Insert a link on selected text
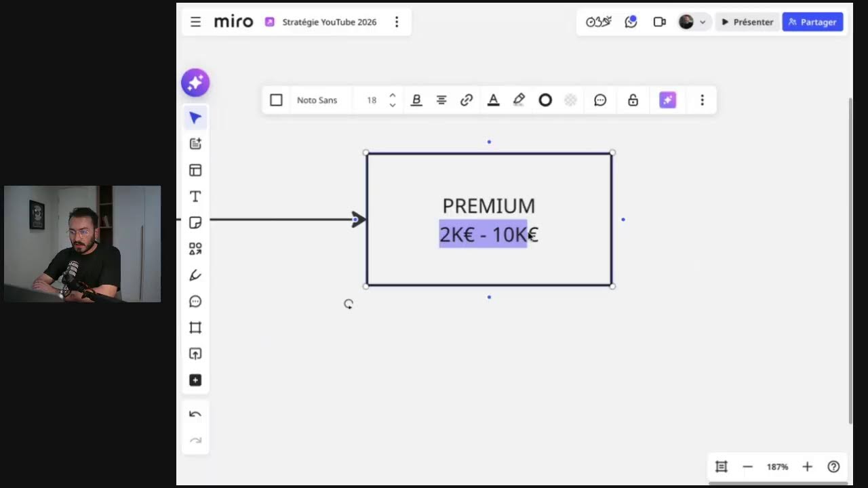This screenshot has width=868, height=488. pyautogui.click(x=467, y=100)
